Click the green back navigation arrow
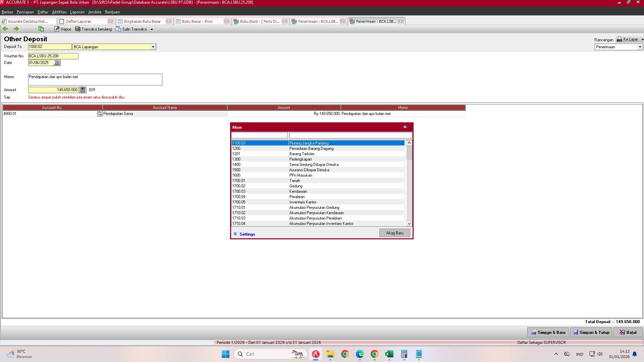Image resolution: width=644 pixels, height=362 pixels. click(x=5, y=29)
